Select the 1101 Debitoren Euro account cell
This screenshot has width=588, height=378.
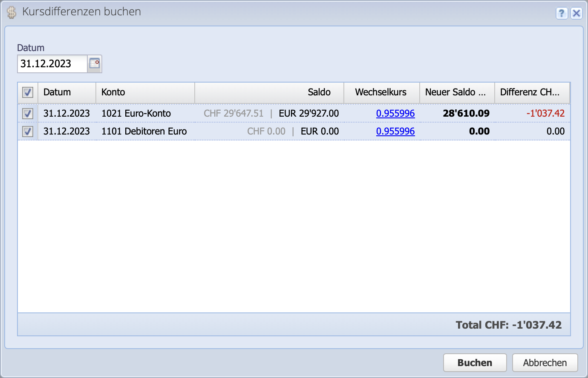click(144, 132)
